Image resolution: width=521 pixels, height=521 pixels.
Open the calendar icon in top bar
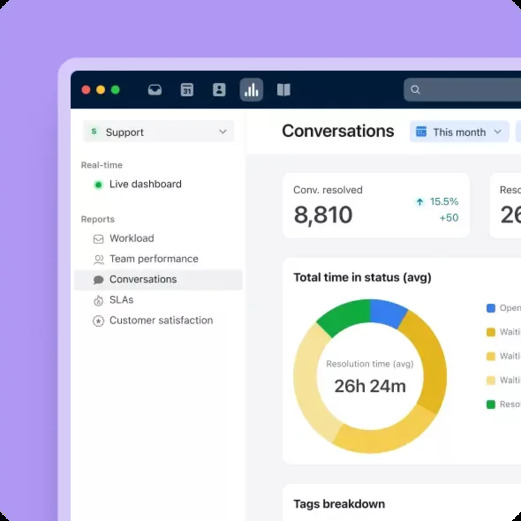click(x=187, y=90)
